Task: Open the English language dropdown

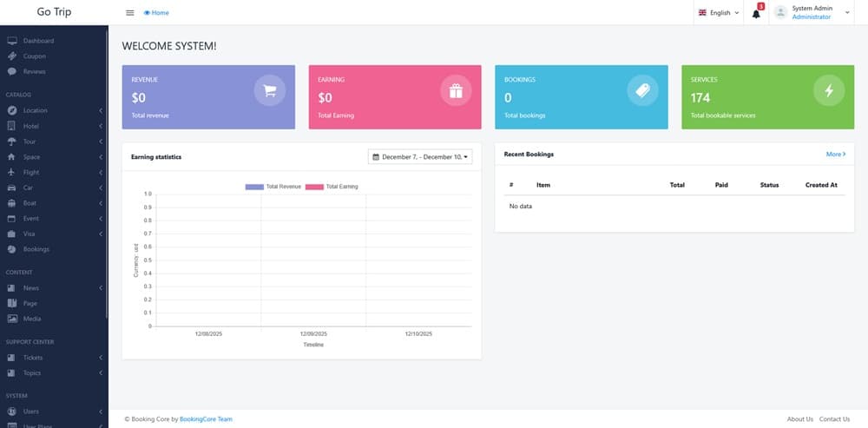Action: click(x=719, y=13)
